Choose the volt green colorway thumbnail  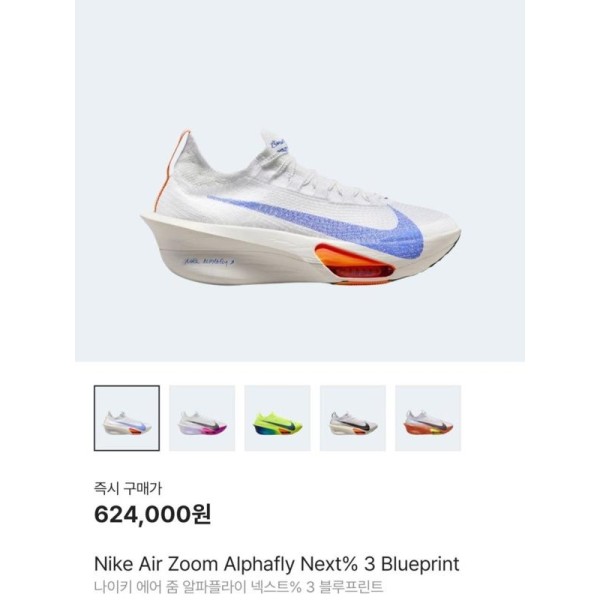coord(277,418)
